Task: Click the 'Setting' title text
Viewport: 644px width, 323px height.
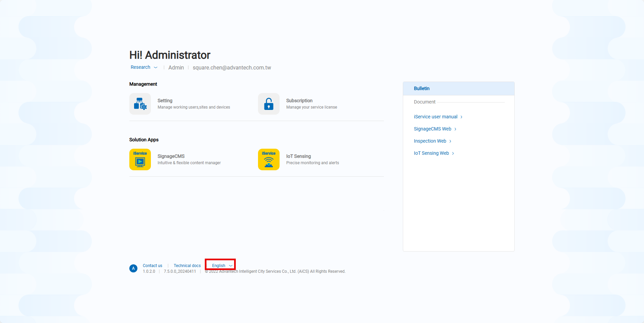Action: pyautogui.click(x=165, y=100)
